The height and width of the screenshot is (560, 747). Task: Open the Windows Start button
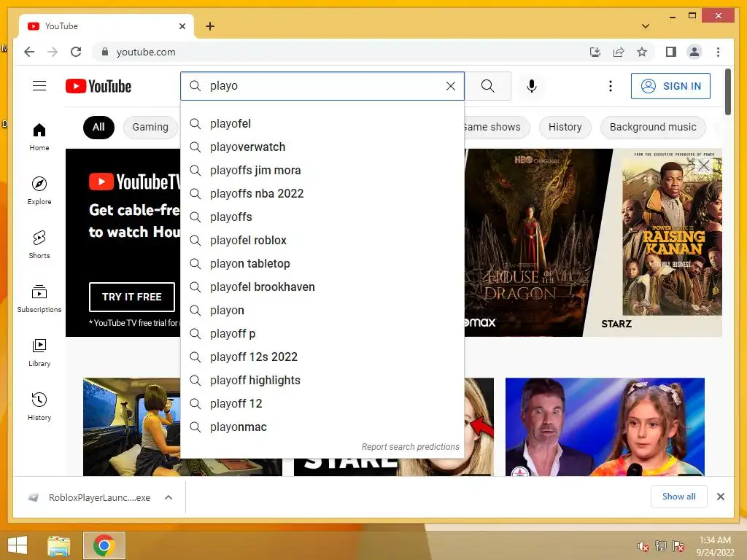pyautogui.click(x=18, y=545)
